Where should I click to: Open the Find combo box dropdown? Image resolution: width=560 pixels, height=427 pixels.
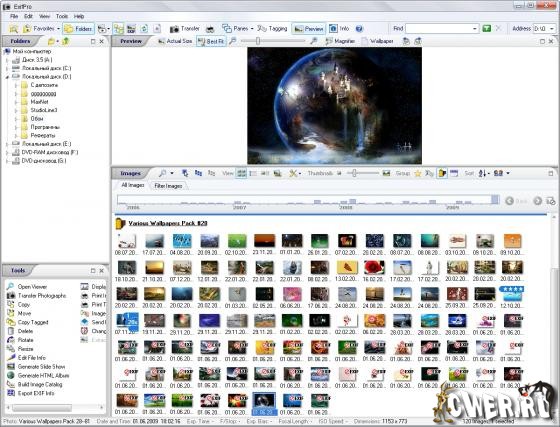coord(475,29)
